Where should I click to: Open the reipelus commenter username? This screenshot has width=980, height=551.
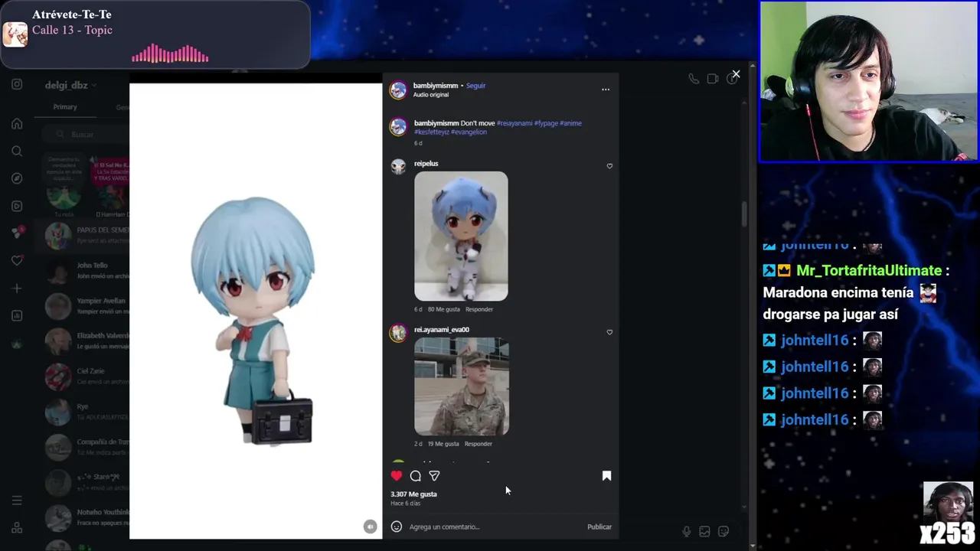426,164
